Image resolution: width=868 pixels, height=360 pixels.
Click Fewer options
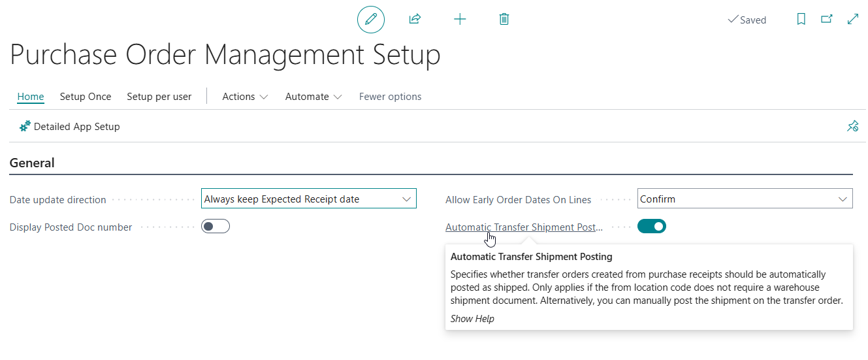click(x=390, y=97)
